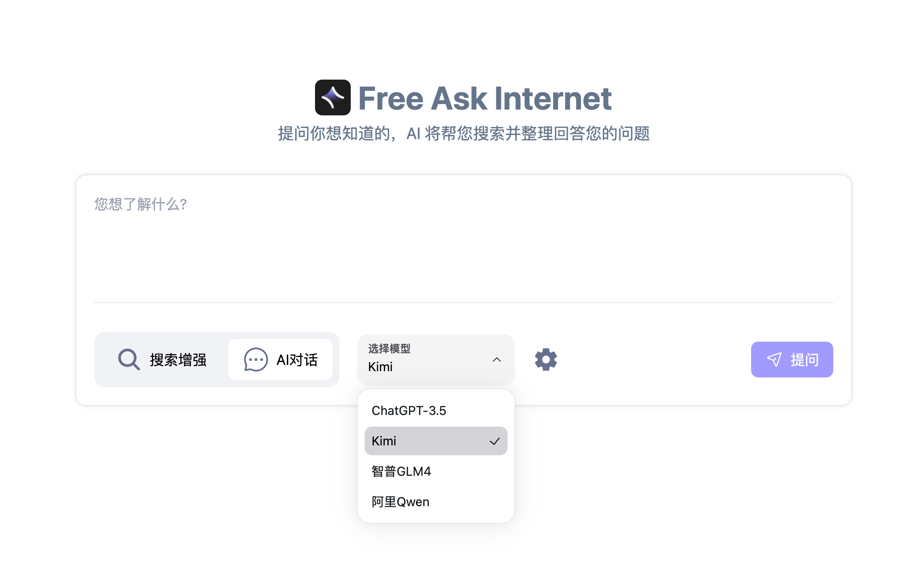924x584 pixels.
Task: Click into the 您想了解什么 question box
Action: pos(463,246)
